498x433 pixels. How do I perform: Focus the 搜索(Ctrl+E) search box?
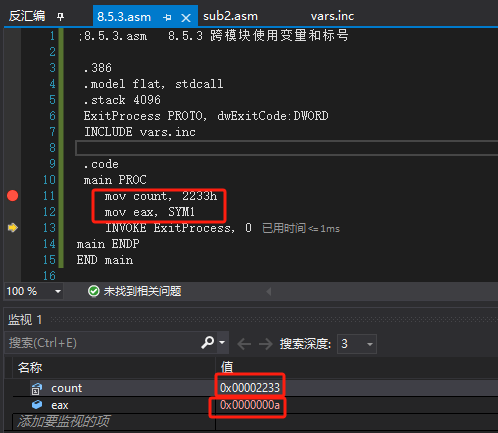pyautogui.click(x=103, y=343)
